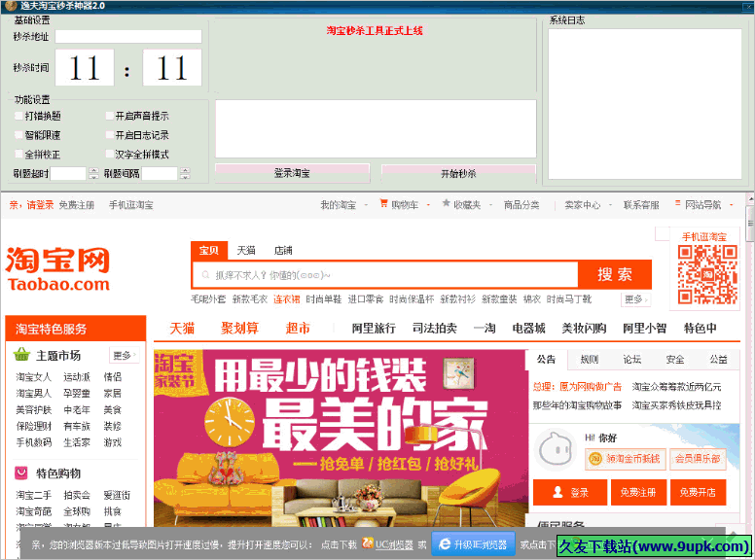Viewport: 755px width, 560px height.
Task: Toggle the 打错换题 checkbox
Action: [x=18, y=116]
